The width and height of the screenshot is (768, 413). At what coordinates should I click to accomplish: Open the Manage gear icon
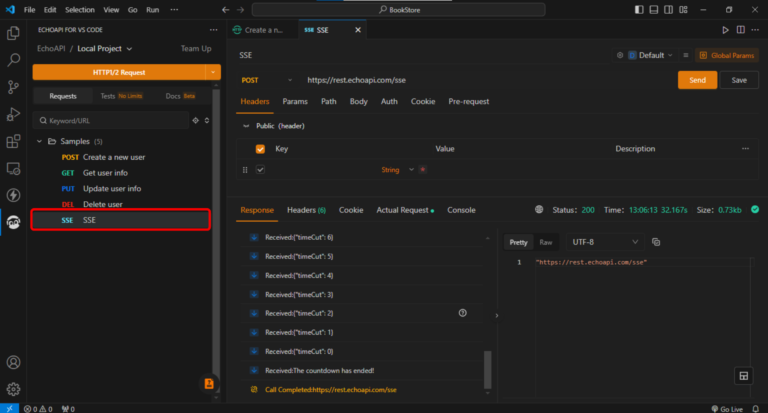(14, 389)
